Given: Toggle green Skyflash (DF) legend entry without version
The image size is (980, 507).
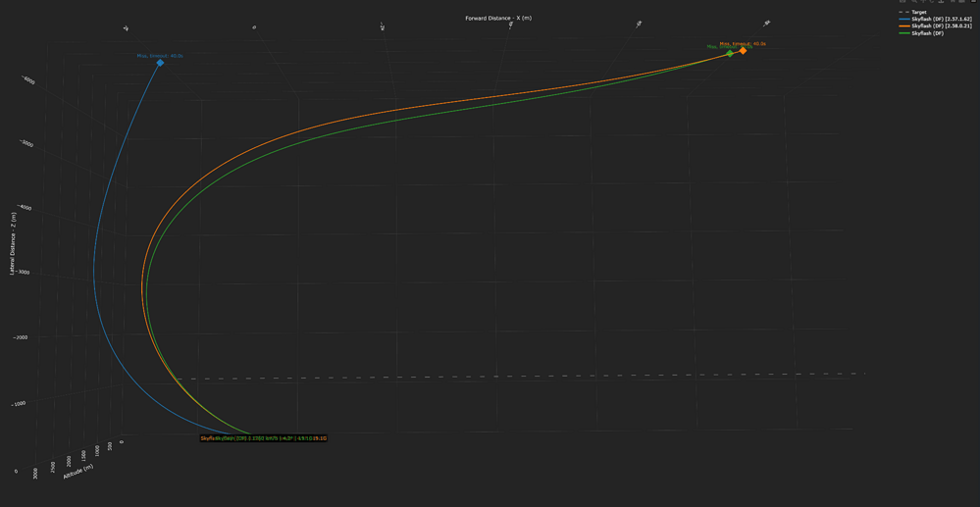Looking at the screenshot, I should pyautogui.click(x=920, y=33).
